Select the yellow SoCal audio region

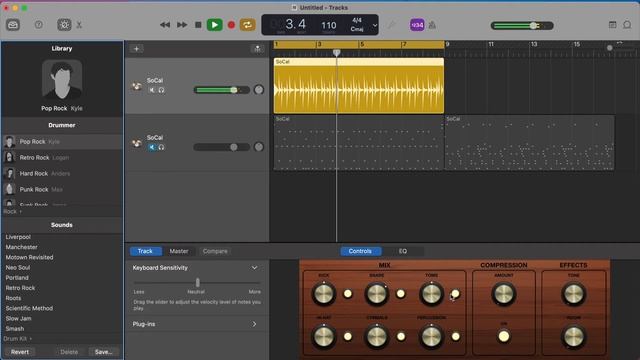(x=359, y=86)
